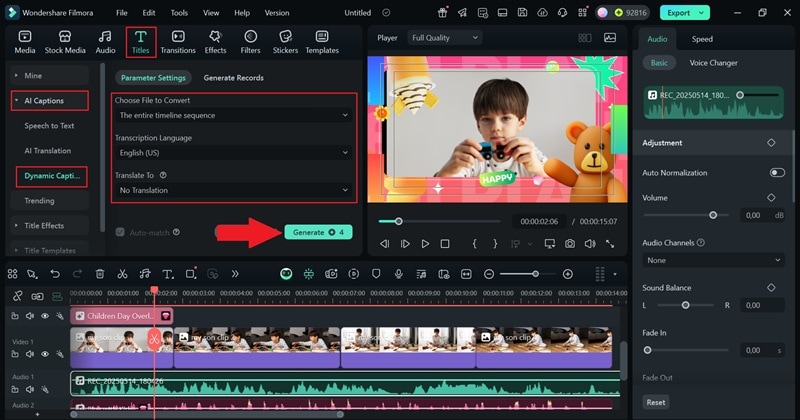The height and width of the screenshot is (420, 800).
Task: Switch to Generate Records tab
Action: [x=234, y=78]
